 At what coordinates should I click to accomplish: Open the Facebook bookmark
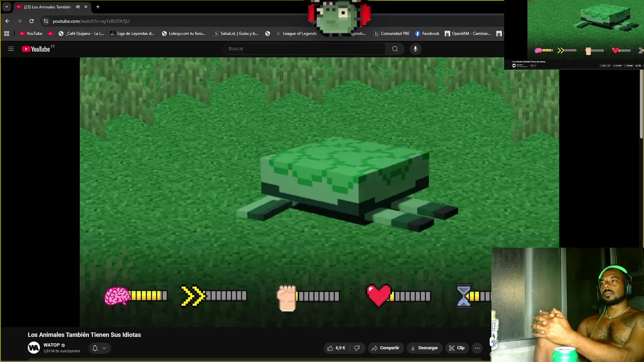[x=427, y=34]
